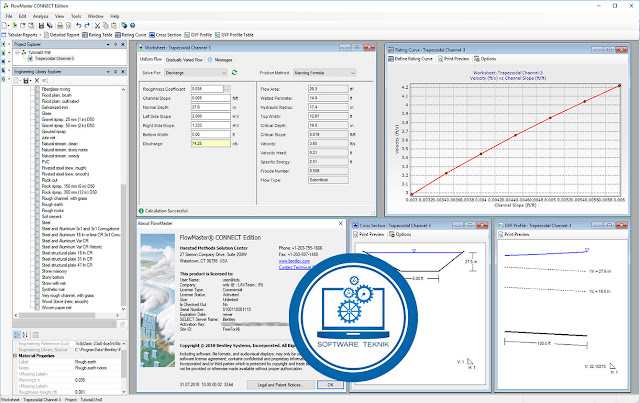Viewport: 640px width, 403px height.
Task: Open the GVF Profile Table toolbar item
Action: [x=235, y=35]
